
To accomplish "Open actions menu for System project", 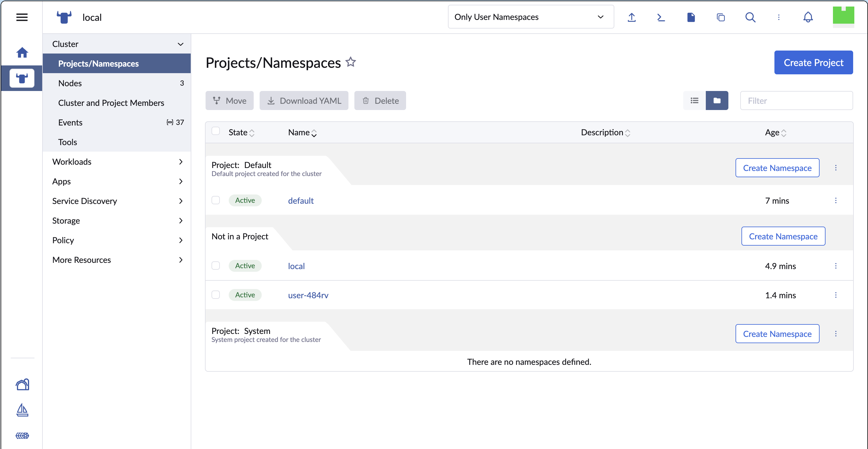I will 836,334.
